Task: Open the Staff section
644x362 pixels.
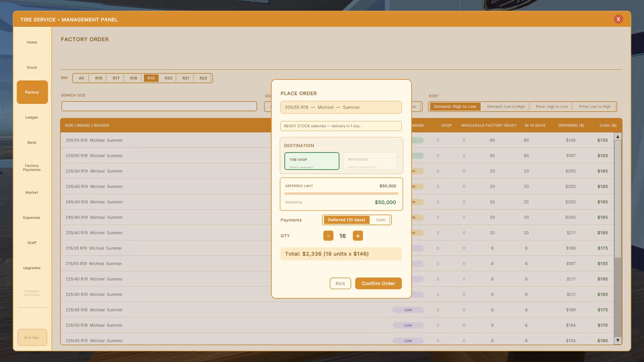Action: click(x=32, y=243)
